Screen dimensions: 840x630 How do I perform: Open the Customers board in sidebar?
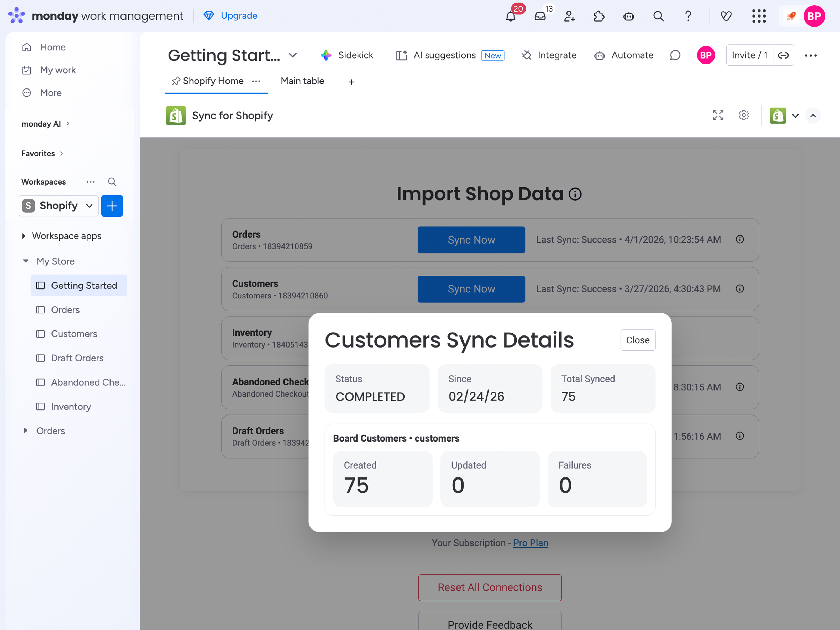(74, 334)
